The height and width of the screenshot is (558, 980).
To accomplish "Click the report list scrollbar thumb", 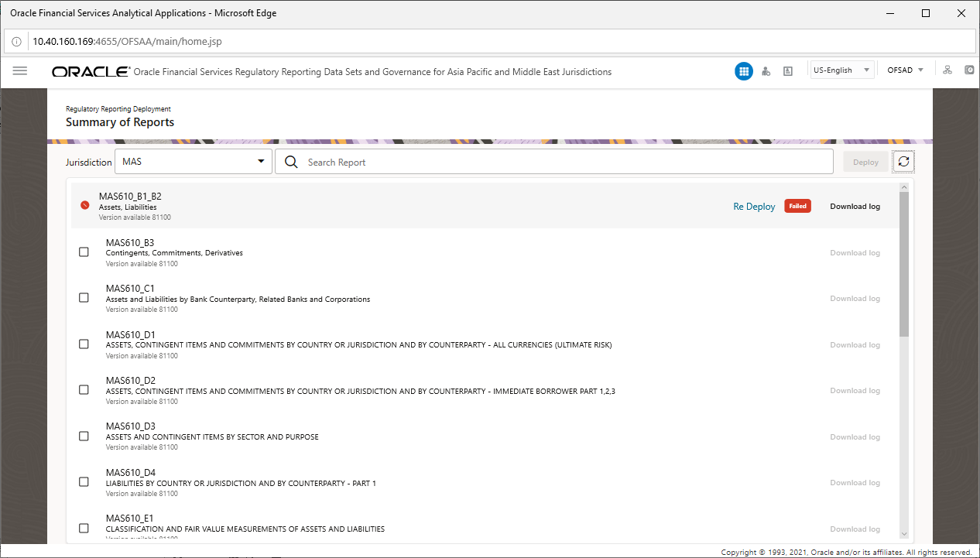I will click(x=904, y=265).
